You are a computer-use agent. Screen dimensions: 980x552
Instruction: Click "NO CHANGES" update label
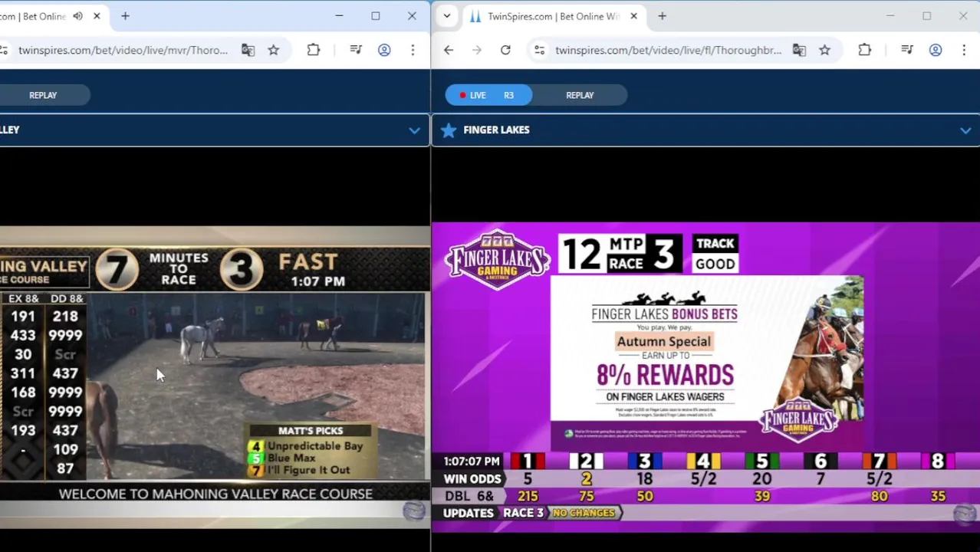[584, 513]
